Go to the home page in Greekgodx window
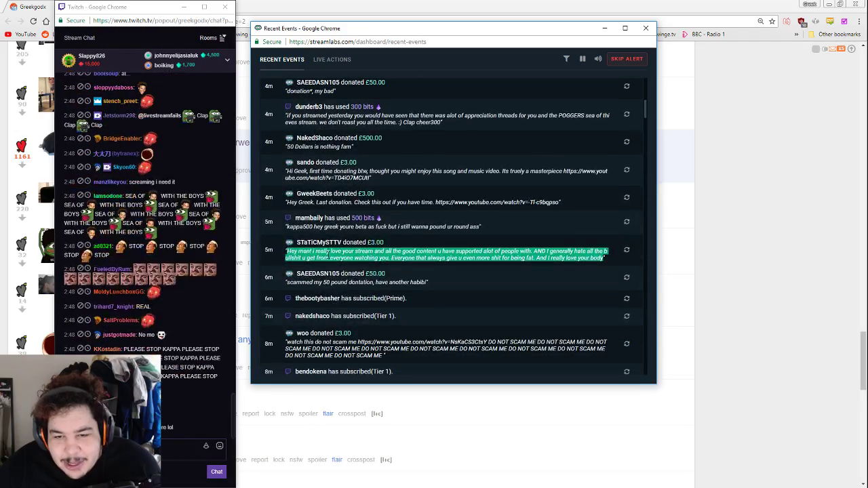The width and height of the screenshot is (868, 488). coord(46,21)
